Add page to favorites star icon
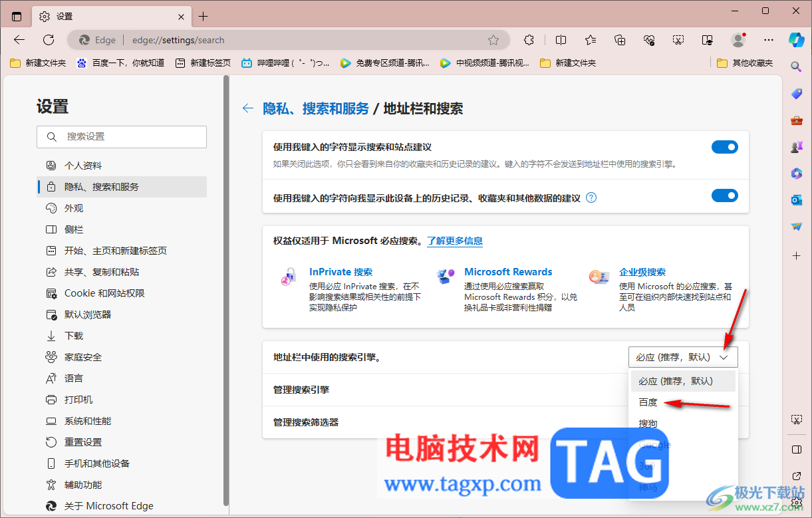 (x=493, y=40)
